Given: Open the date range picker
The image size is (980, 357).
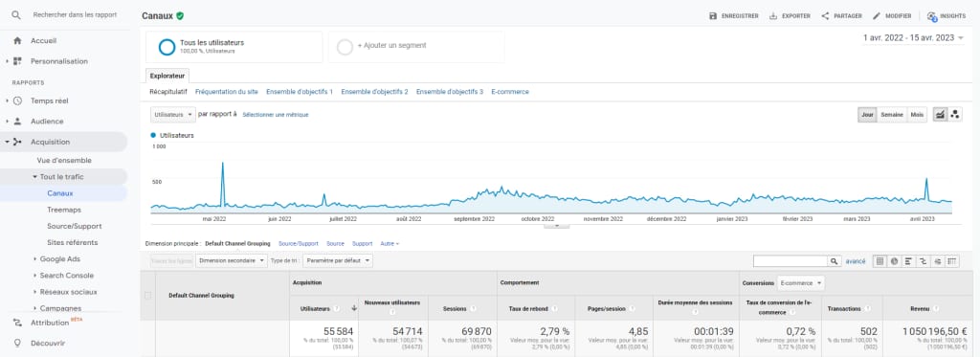Looking at the screenshot, I should (x=913, y=38).
